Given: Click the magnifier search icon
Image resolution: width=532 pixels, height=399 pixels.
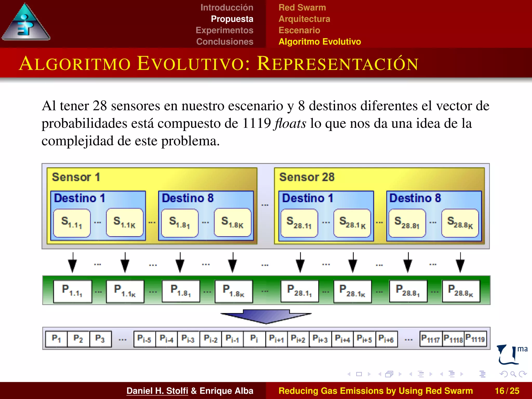Looking at the screenshot, I should point(513,374).
